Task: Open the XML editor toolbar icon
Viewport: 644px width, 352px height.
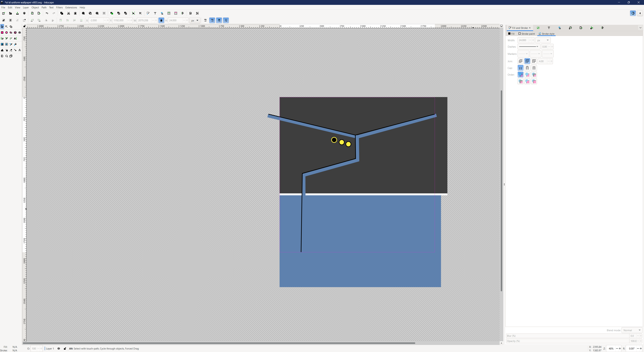Action: click(169, 13)
